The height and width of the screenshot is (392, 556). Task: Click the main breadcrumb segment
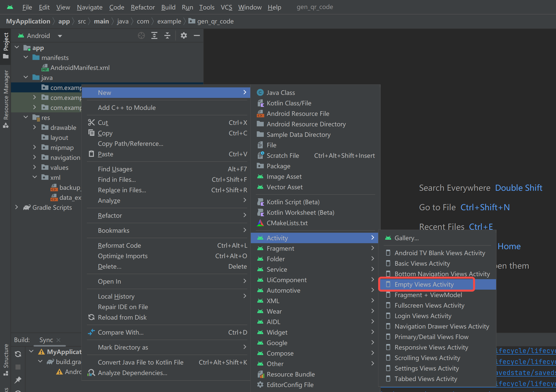click(x=101, y=21)
